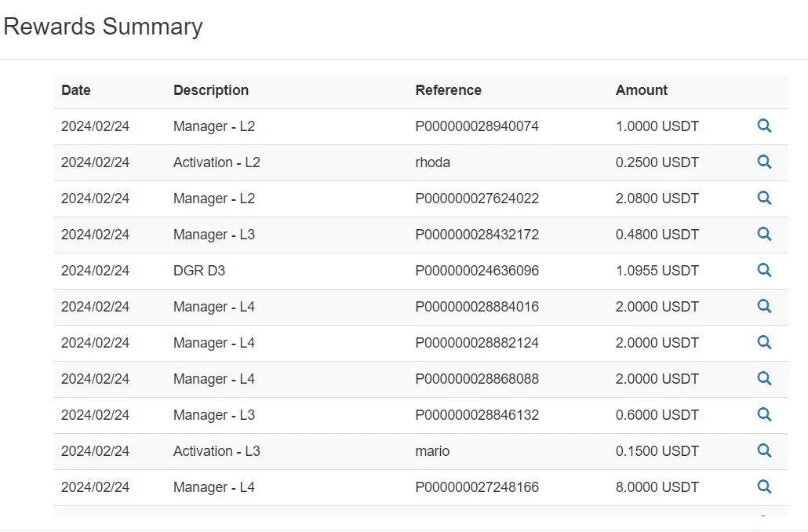Select the Rewards Summary heading
This screenshot has width=808, height=532.
pyautogui.click(x=103, y=27)
